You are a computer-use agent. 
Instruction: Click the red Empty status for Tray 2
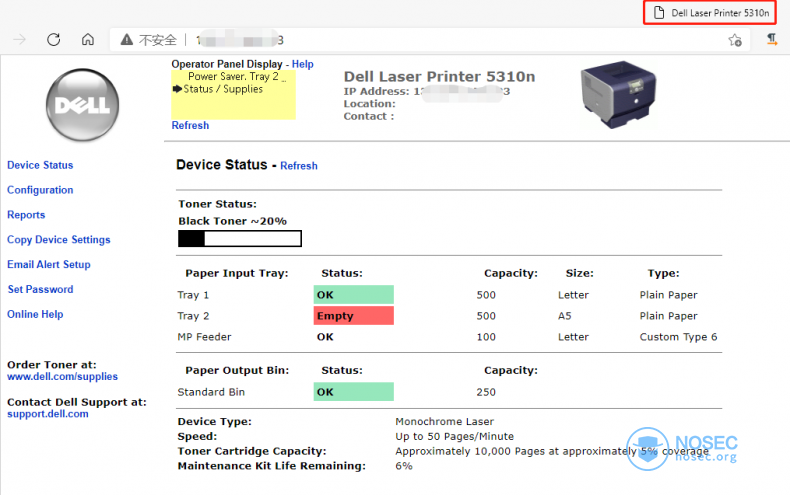(x=354, y=316)
